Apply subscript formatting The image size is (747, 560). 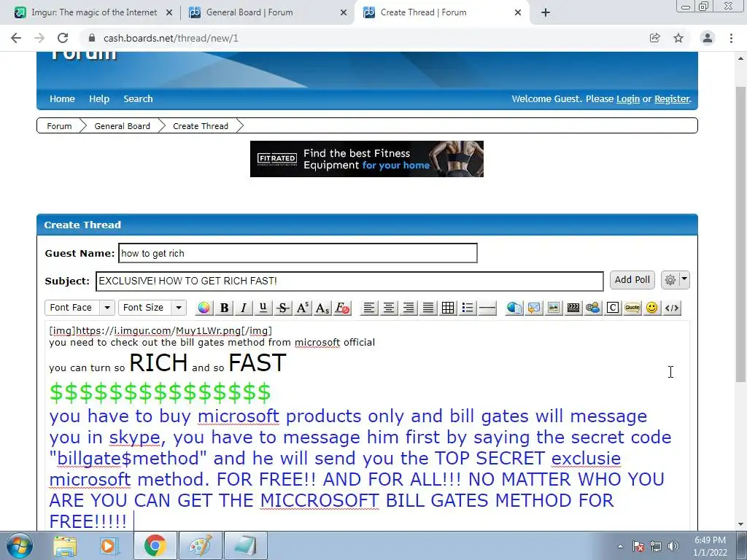click(x=322, y=308)
